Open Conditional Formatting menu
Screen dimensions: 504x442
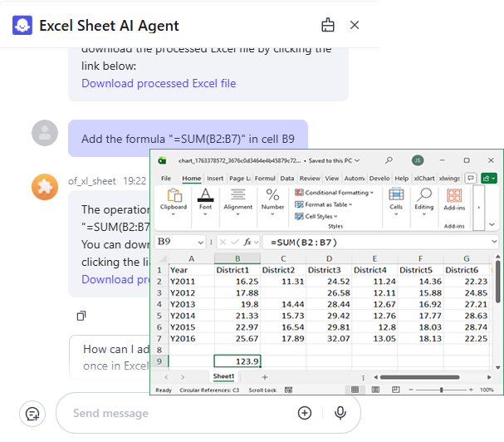point(335,193)
